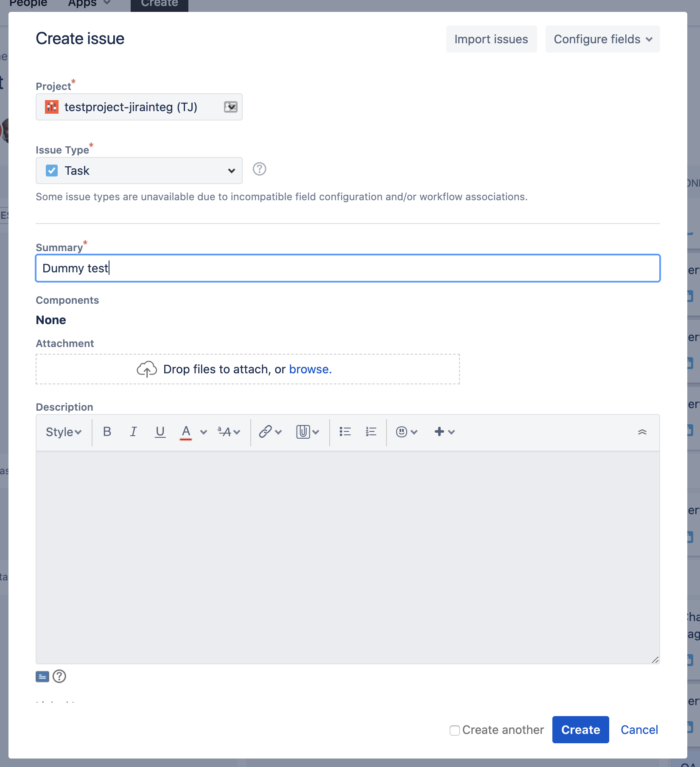Viewport: 700px width, 767px height.
Task: Open the Style dropdown in description editor
Action: tap(63, 432)
